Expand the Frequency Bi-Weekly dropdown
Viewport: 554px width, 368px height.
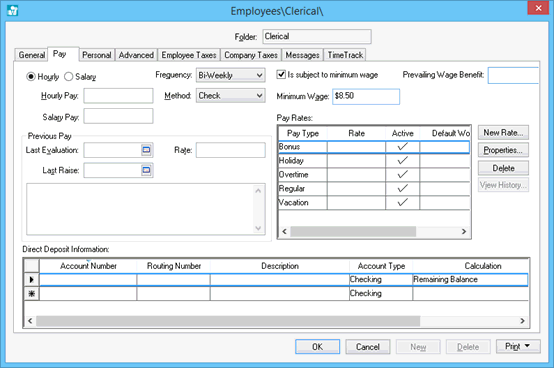(x=259, y=75)
